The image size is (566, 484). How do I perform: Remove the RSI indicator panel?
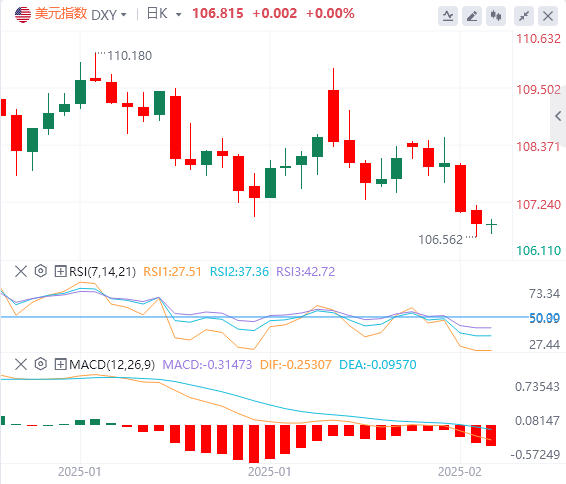click(x=21, y=271)
